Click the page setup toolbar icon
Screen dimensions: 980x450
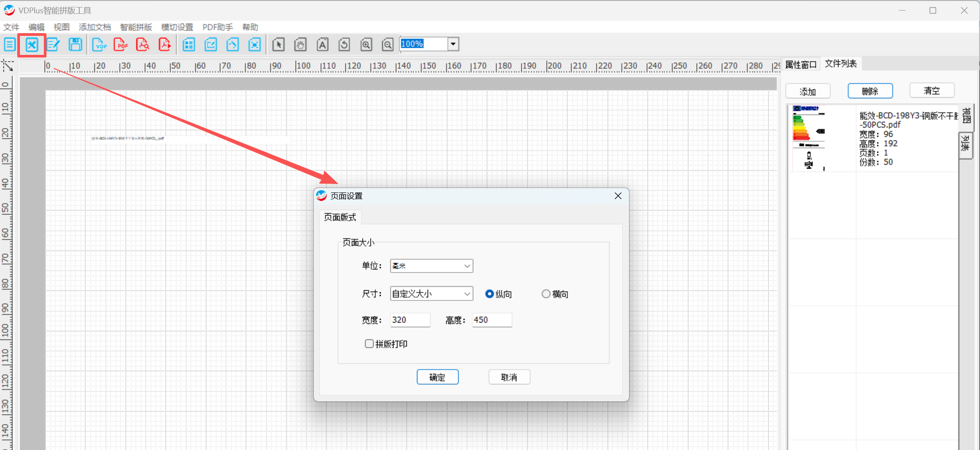(x=32, y=45)
